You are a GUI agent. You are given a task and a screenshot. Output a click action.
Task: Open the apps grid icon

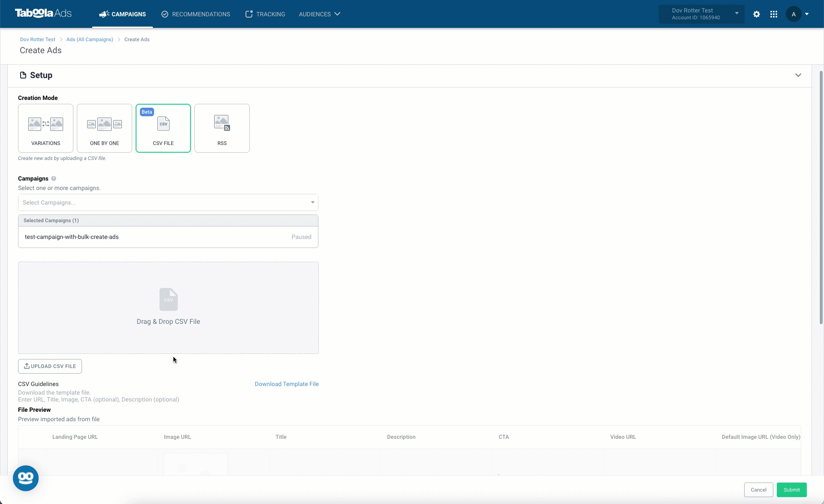pyautogui.click(x=774, y=14)
